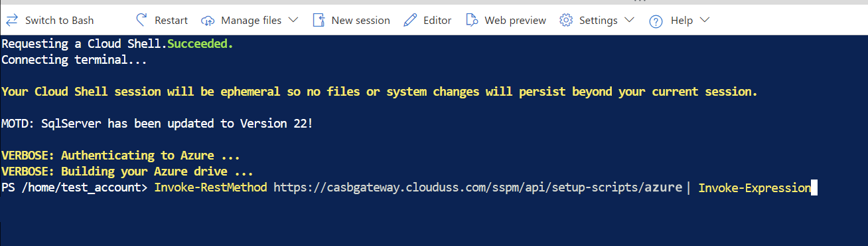Open the Editor text button

click(437, 20)
